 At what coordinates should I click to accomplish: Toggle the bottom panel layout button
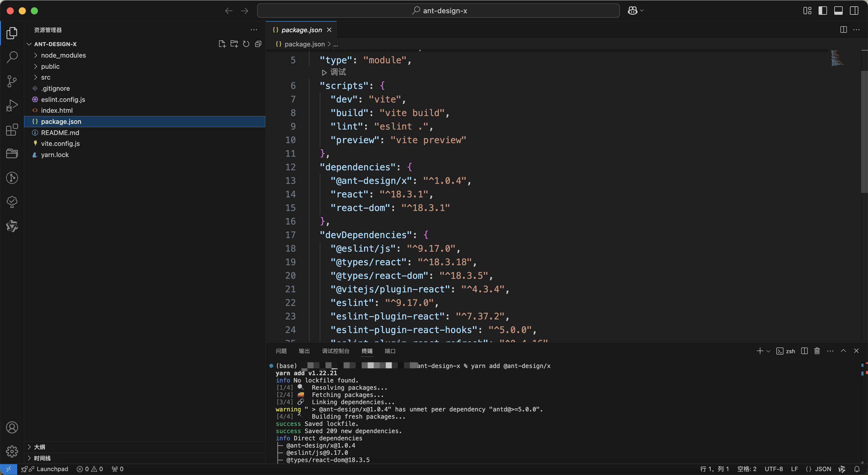tap(838, 11)
